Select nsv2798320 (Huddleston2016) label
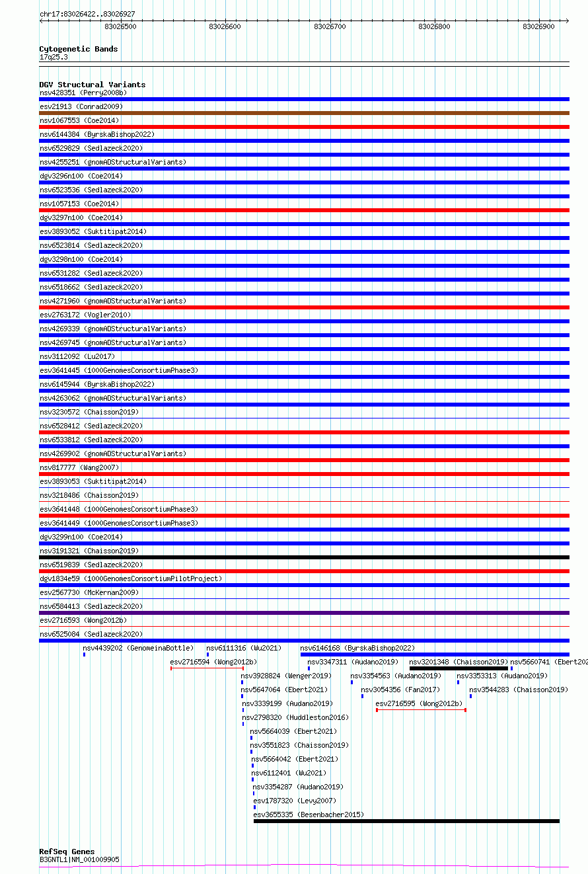Screen dimensions: 588x874 [x=296, y=717]
